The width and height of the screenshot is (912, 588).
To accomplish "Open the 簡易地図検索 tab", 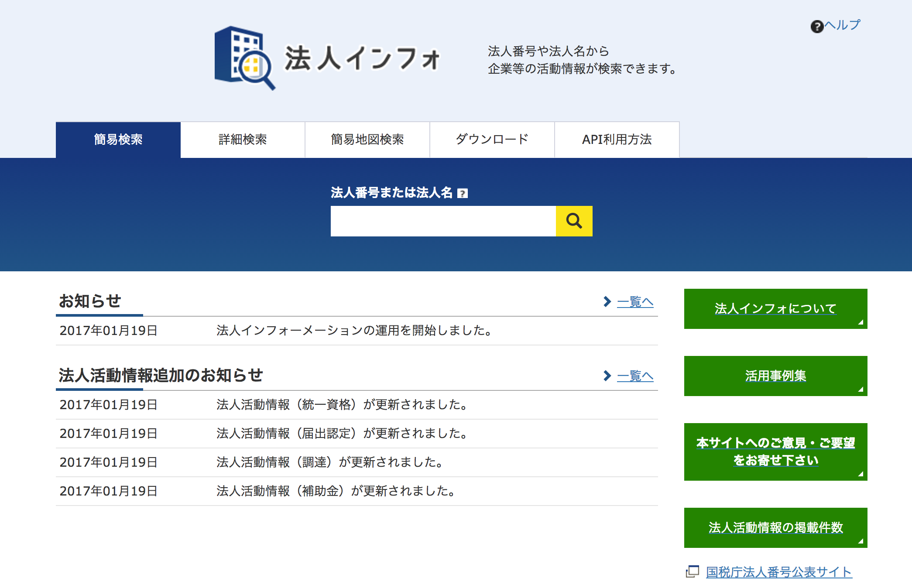I will tap(367, 140).
